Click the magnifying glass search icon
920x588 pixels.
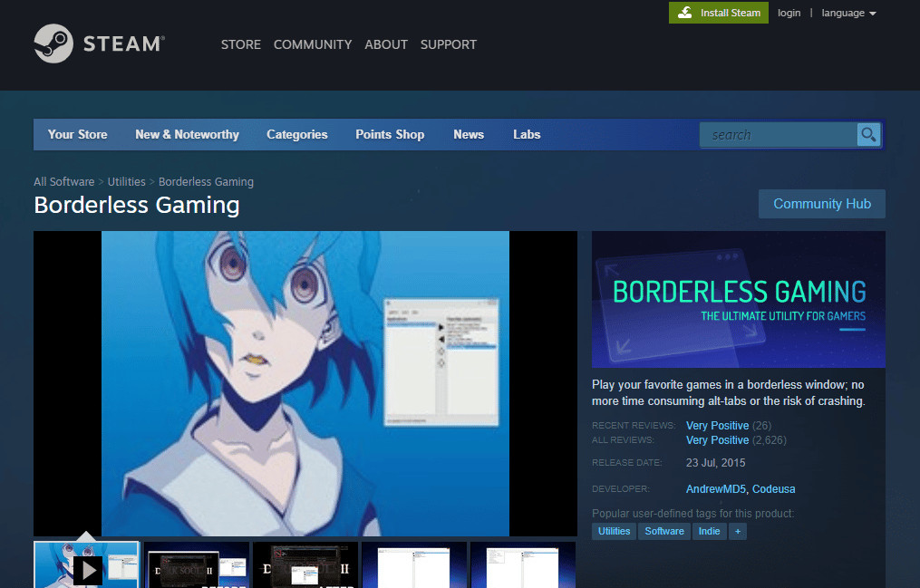point(867,134)
